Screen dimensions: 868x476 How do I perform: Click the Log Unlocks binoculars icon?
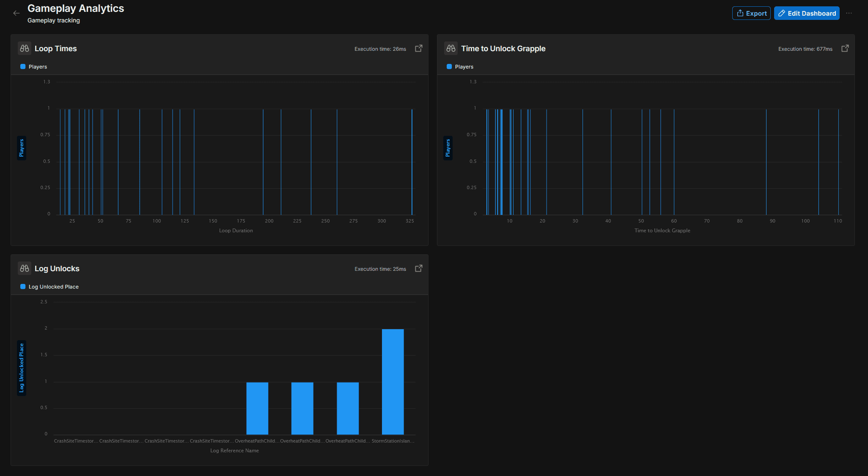25,268
